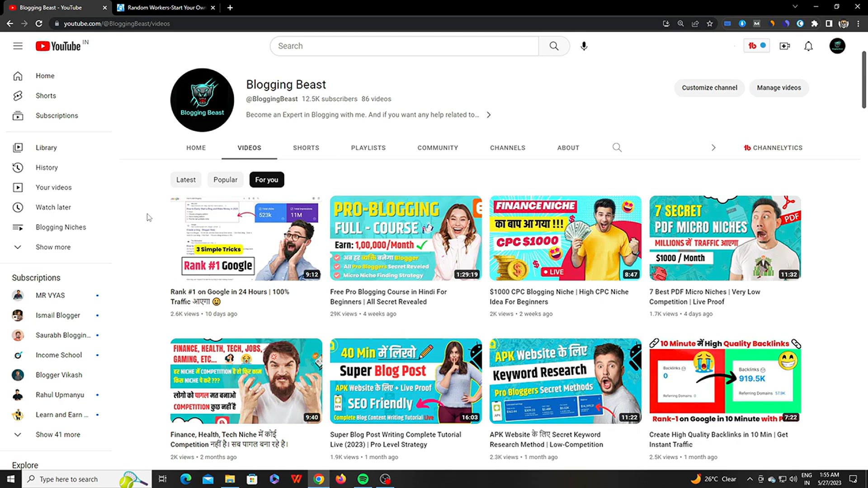Open File Explorer from the taskbar

point(230,479)
